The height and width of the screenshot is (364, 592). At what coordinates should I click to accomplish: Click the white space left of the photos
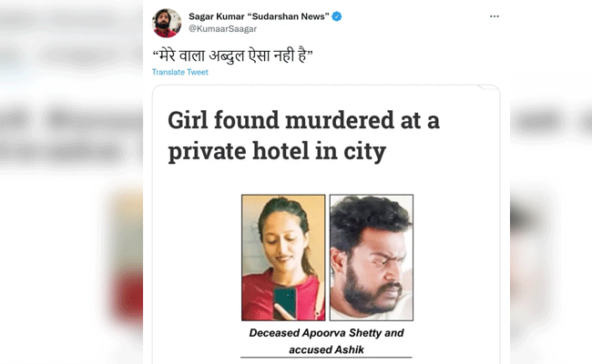(x=196, y=259)
